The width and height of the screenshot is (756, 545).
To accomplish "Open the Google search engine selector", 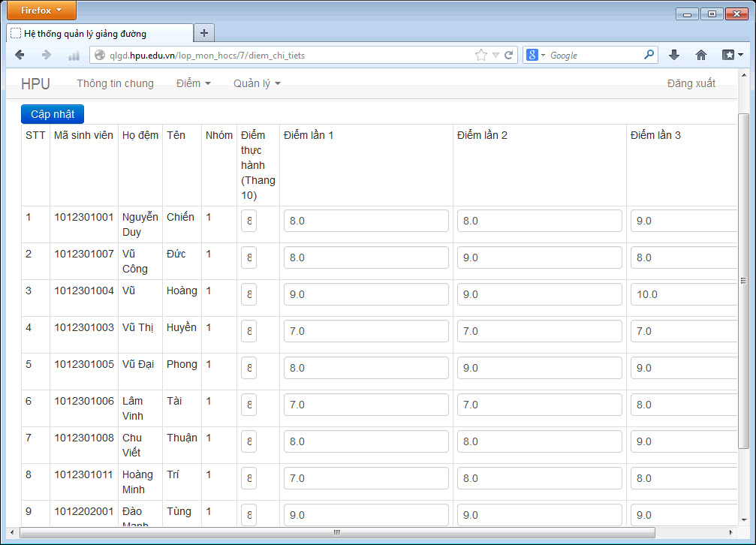I will click(535, 55).
